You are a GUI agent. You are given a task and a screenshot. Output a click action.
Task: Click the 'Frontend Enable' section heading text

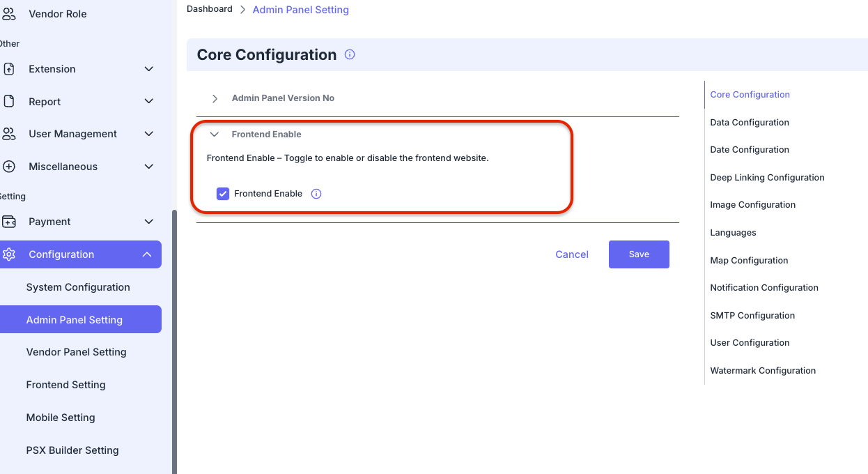coord(267,135)
